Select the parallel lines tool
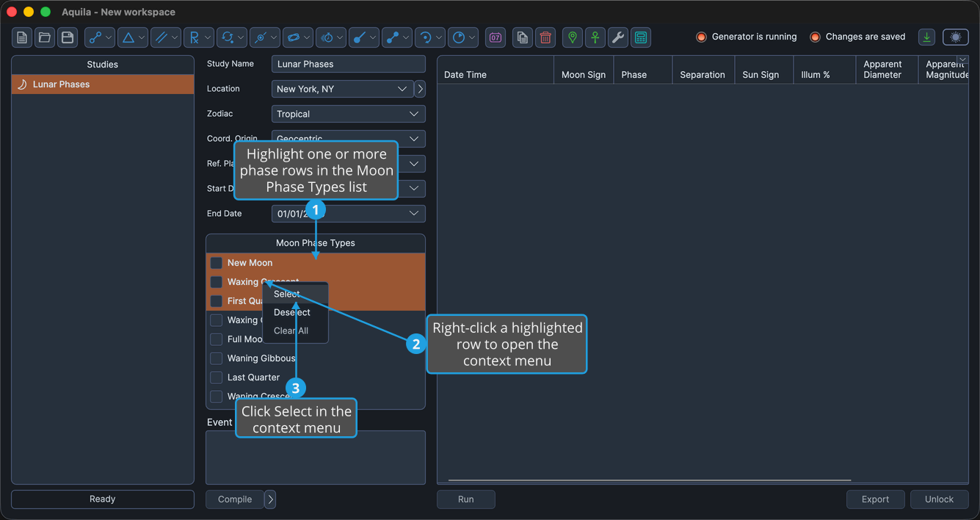This screenshot has height=520, width=980. pyautogui.click(x=166, y=37)
